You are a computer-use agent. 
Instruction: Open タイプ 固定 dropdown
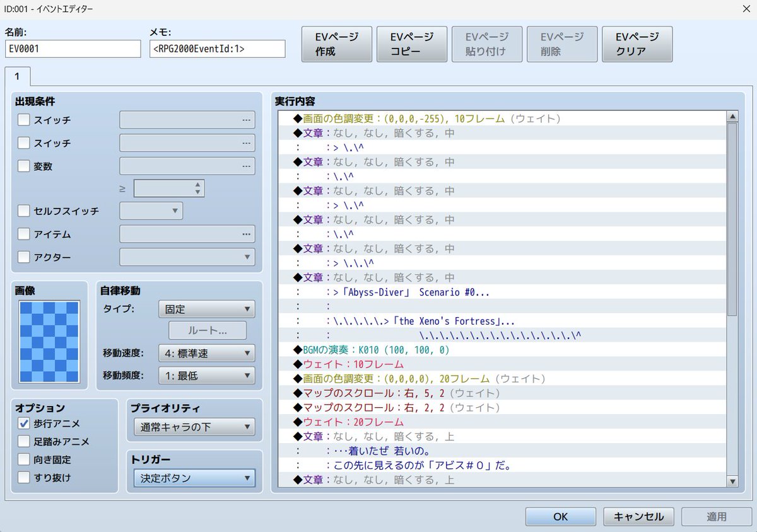click(x=207, y=309)
